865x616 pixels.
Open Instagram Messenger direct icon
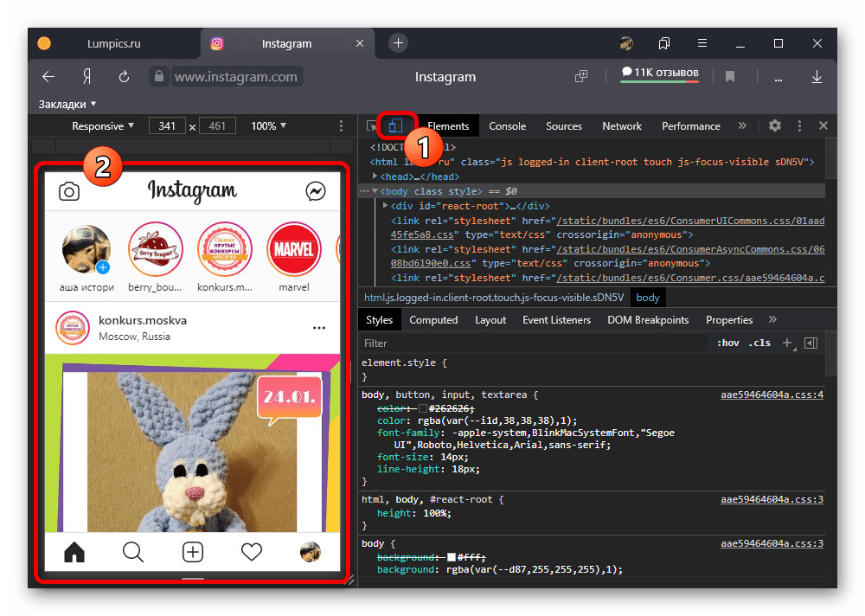click(x=316, y=191)
